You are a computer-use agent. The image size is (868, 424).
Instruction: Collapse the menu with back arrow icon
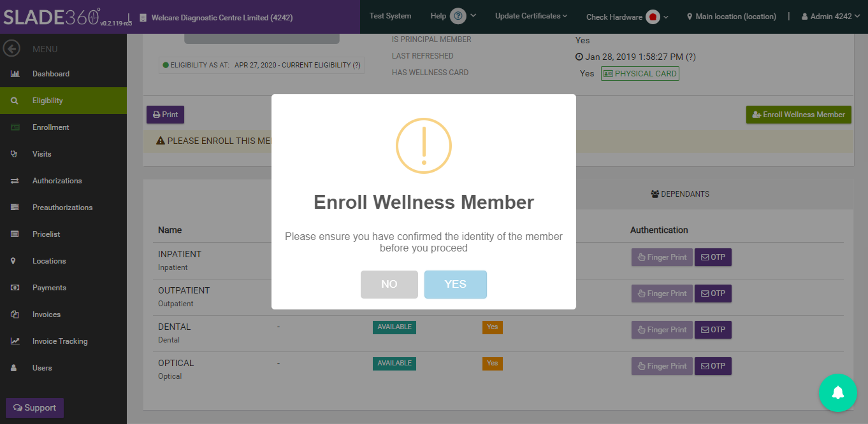(11, 48)
